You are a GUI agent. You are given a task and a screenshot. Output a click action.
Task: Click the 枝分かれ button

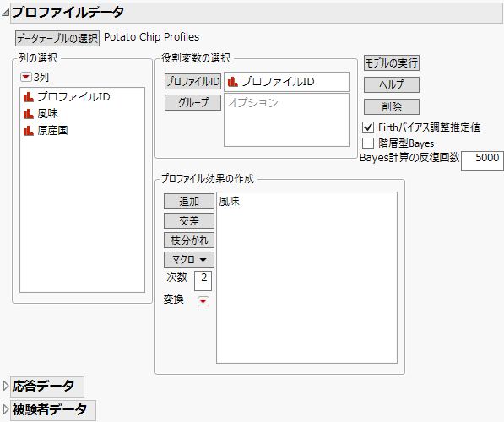[x=189, y=240]
